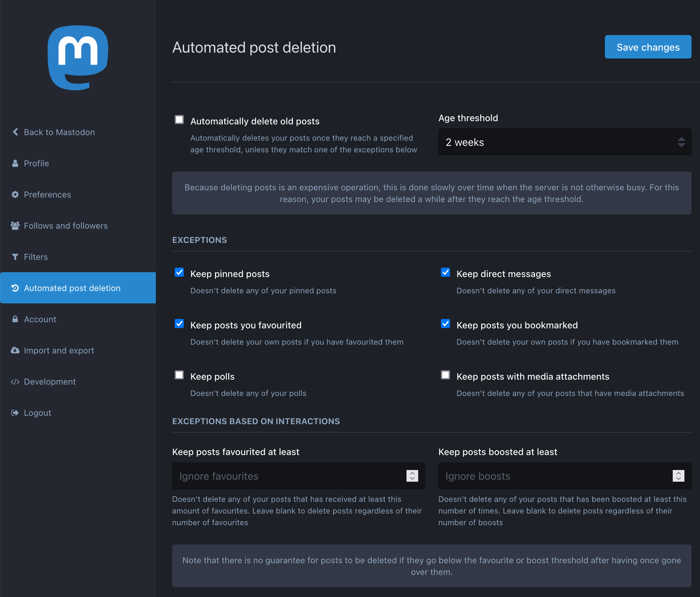
Task: Select Automated post deletion menu item
Action: click(78, 288)
